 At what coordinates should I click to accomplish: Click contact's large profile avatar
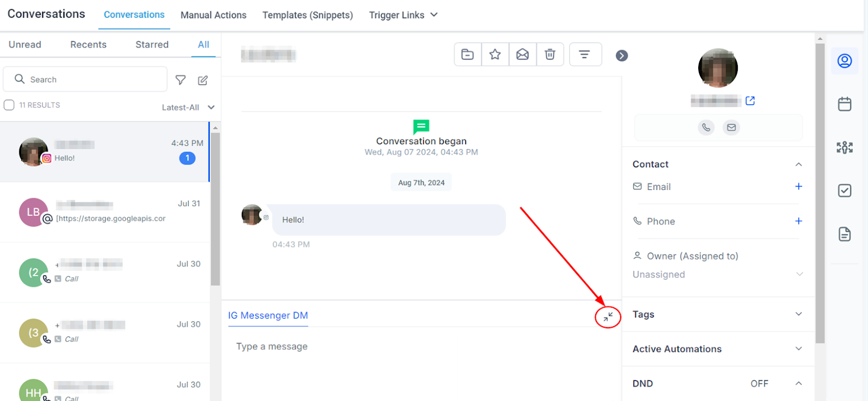pos(718,68)
